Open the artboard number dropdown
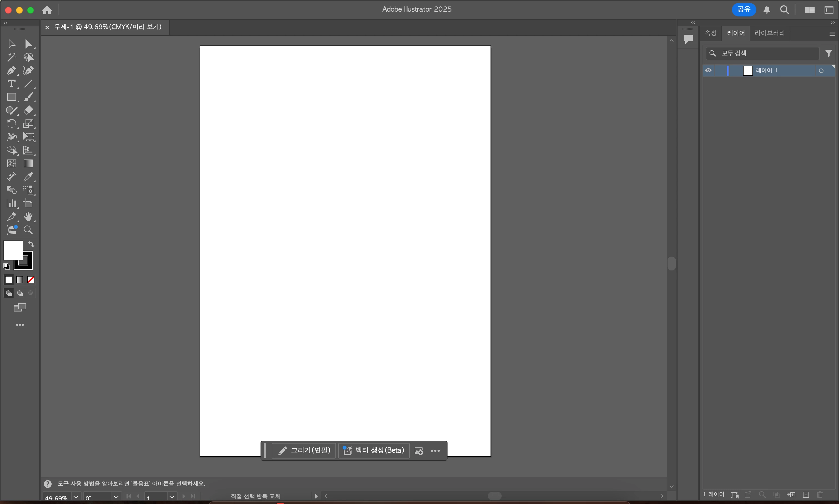 tap(171, 497)
